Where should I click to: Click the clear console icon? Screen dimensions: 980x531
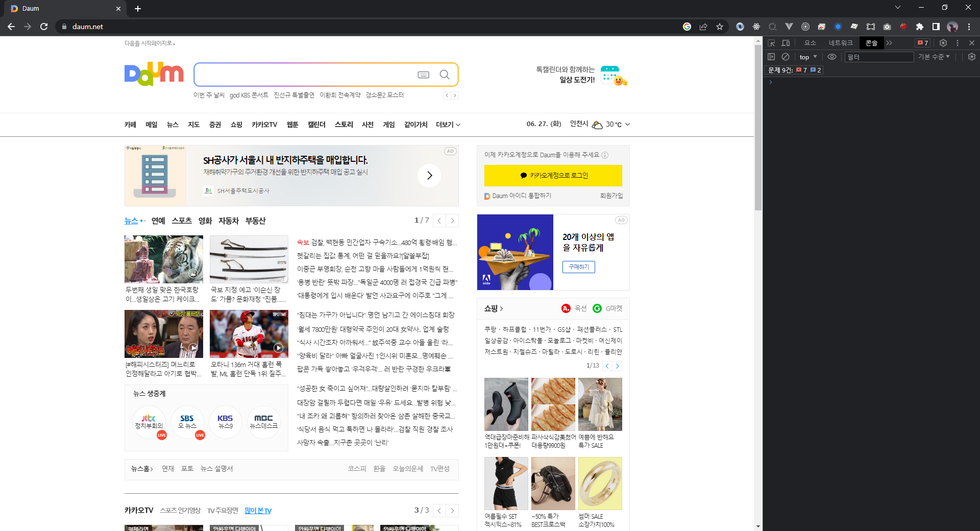(x=786, y=57)
